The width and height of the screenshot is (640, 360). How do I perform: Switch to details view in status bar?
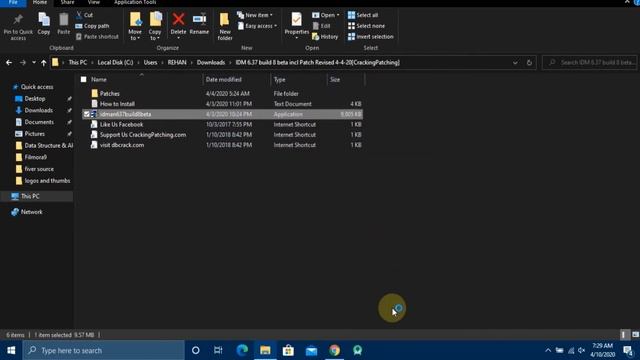coord(623,335)
